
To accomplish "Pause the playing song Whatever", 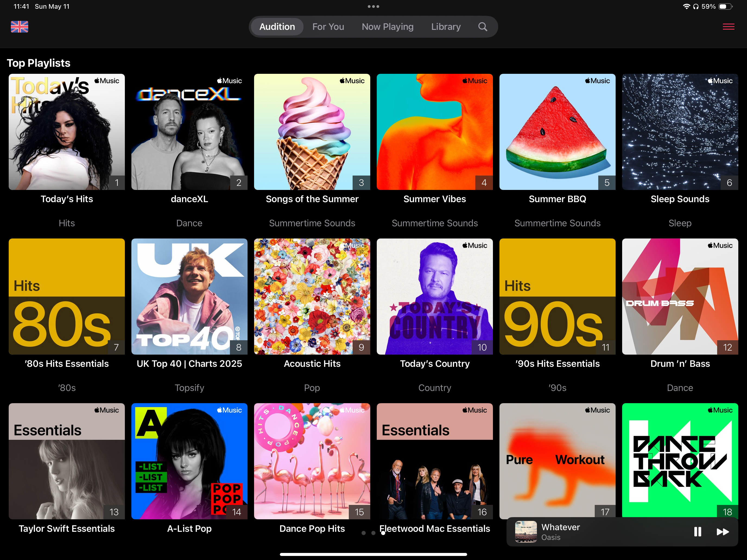I will [x=697, y=532].
